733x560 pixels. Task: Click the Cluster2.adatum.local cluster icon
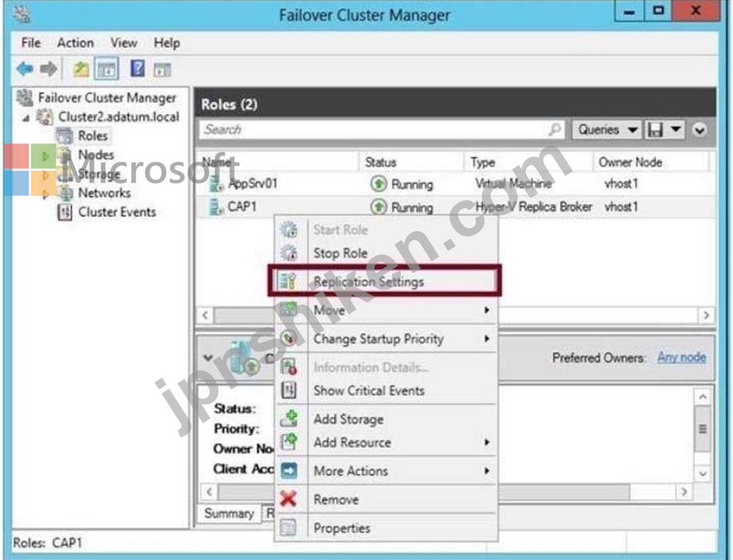click(44, 116)
